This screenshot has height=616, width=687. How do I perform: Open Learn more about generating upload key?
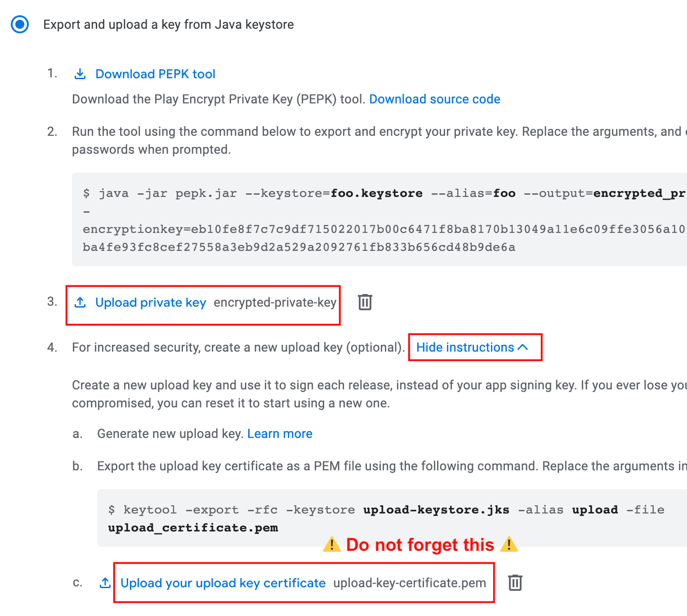coord(280,433)
